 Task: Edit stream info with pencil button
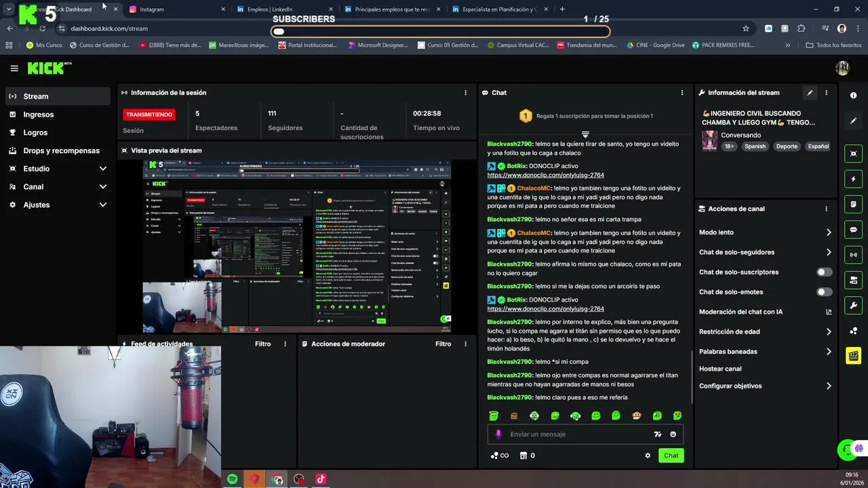[x=810, y=93]
